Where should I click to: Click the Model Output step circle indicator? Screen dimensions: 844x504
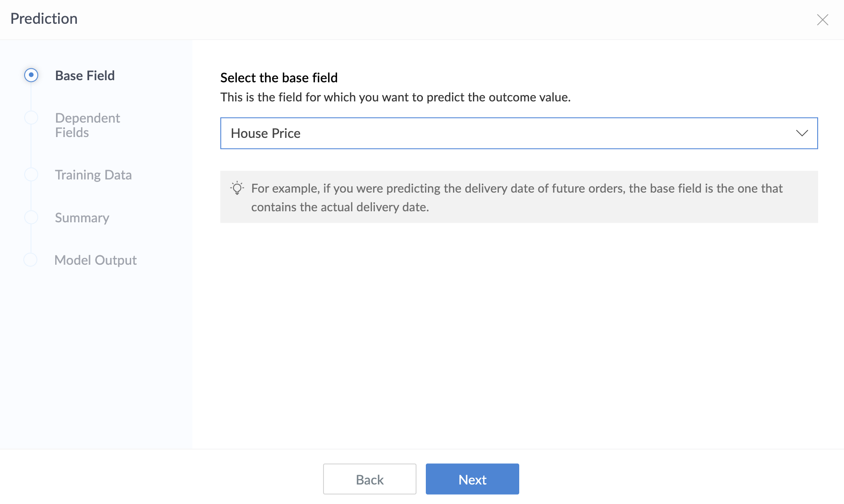point(31,260)
